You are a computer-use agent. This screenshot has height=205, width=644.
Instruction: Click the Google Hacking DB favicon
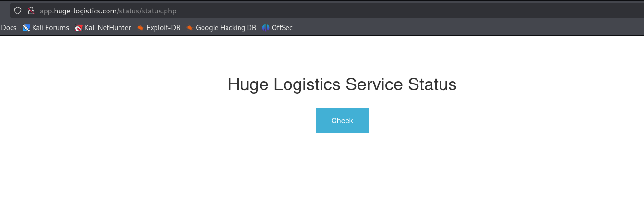190,28
